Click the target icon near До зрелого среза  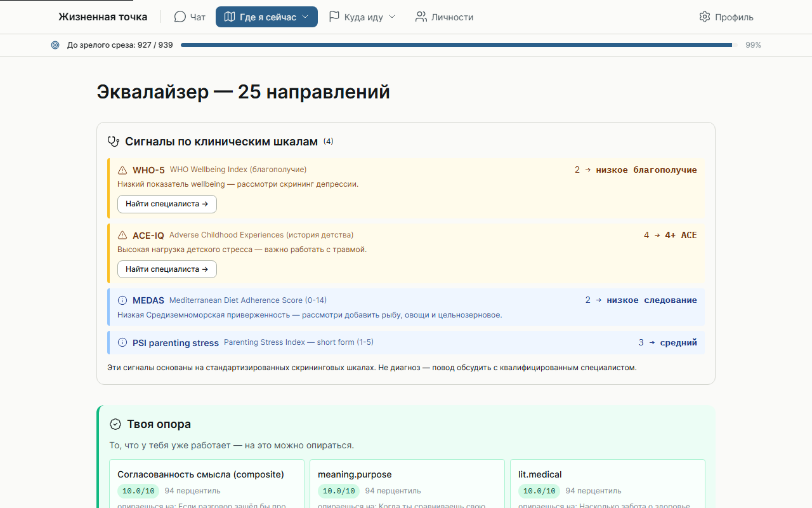click(55, 45)
